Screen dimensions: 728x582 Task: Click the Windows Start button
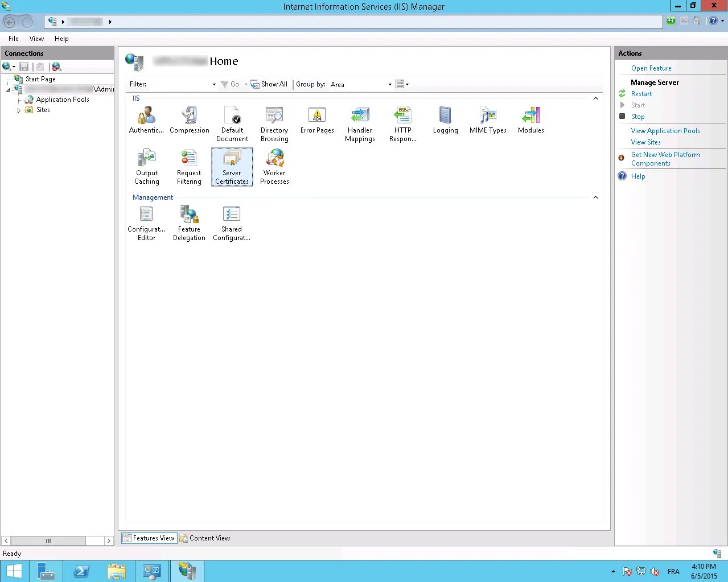(x=14, y=571)
